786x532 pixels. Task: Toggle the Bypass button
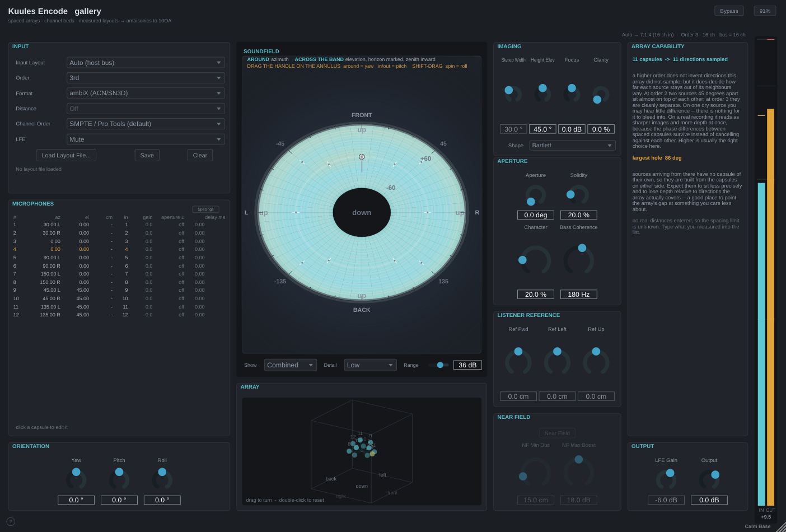(729, 11)
